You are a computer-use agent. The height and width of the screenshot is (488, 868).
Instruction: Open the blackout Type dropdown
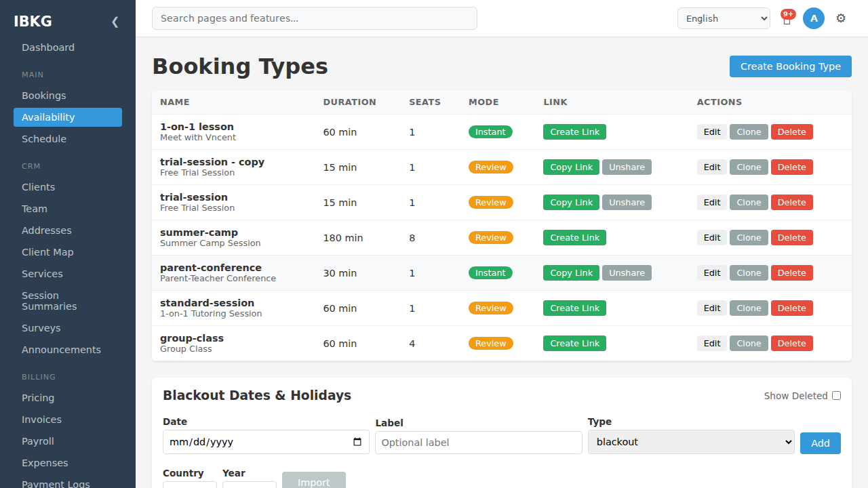[x=691, y=442]
